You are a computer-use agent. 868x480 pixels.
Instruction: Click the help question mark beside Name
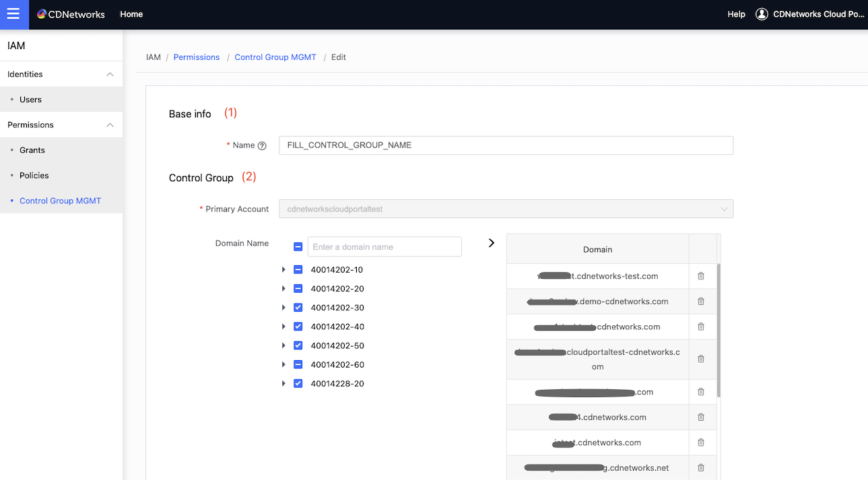[x=262, y=145]
